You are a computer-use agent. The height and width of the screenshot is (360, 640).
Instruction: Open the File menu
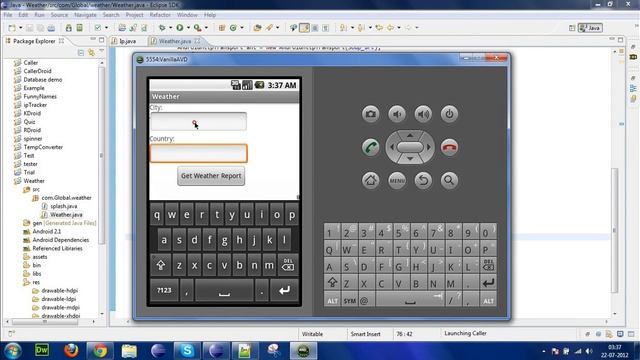tap(8, 15)
